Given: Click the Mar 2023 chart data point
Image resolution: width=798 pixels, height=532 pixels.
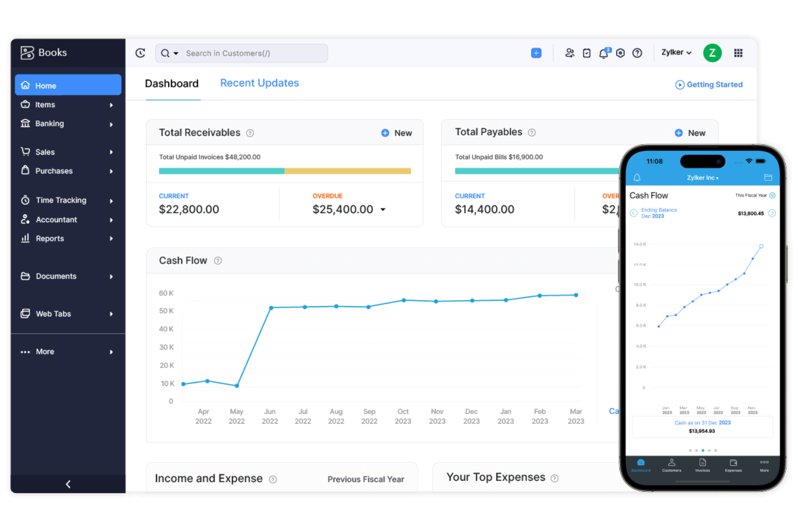Looking at the screenshot, I should (576, 295).
